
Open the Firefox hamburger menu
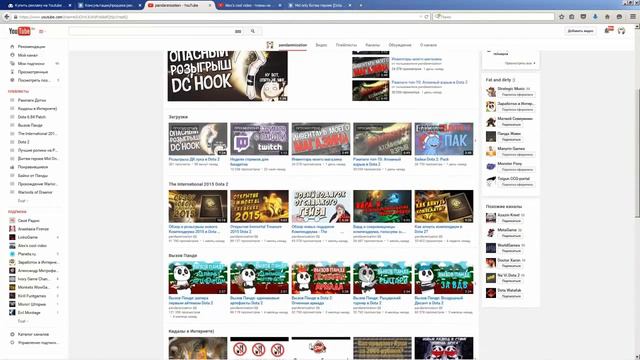pyautogui.click(x=633, y=17)
